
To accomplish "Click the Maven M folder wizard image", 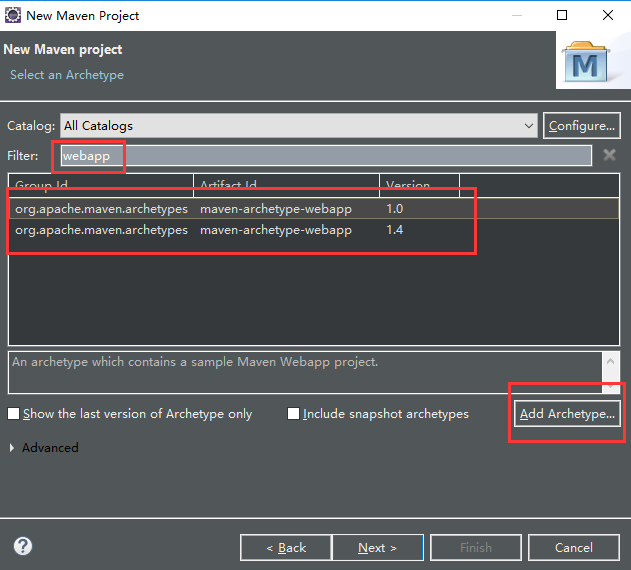I will click(586, 62).
